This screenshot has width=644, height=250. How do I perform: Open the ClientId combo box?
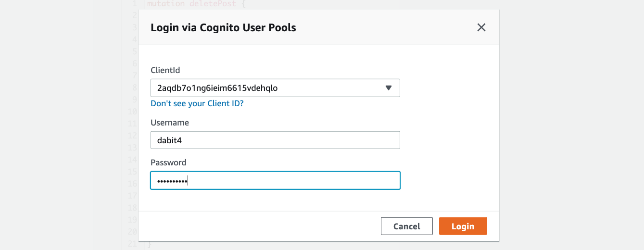tap(269, 88)
